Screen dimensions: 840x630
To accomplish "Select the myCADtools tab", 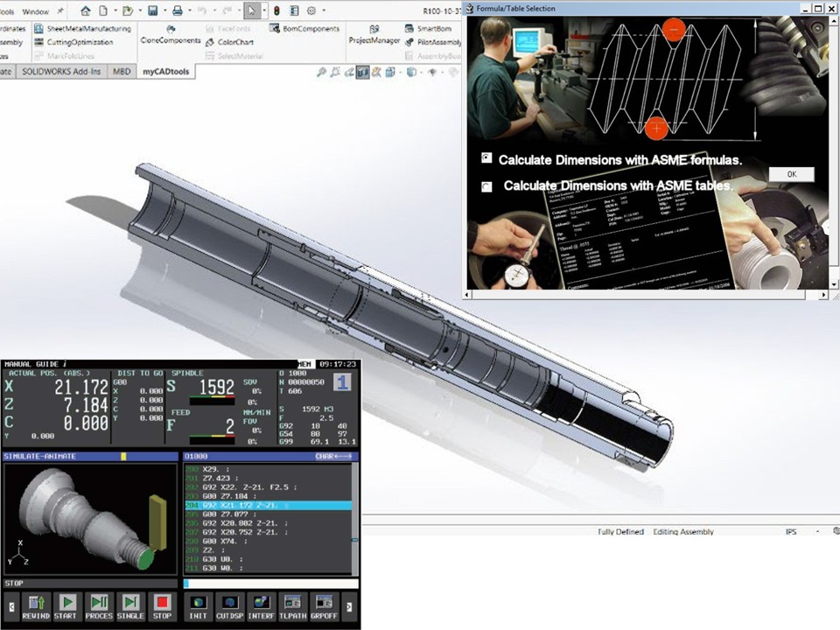I will tap(165, 71).
